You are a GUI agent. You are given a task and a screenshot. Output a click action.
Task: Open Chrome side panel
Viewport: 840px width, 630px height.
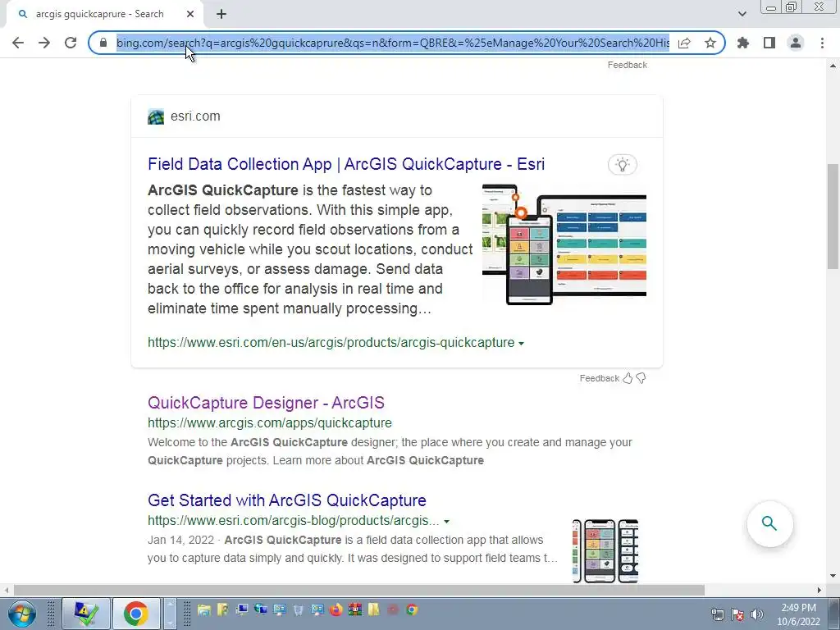coord(769,43)
